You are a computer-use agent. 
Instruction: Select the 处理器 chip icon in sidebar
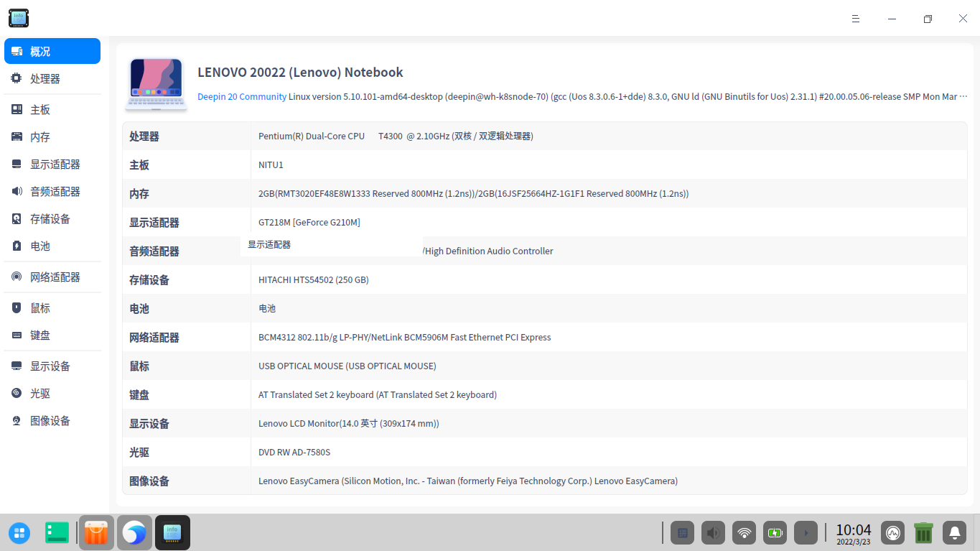[x=17, y=78]
